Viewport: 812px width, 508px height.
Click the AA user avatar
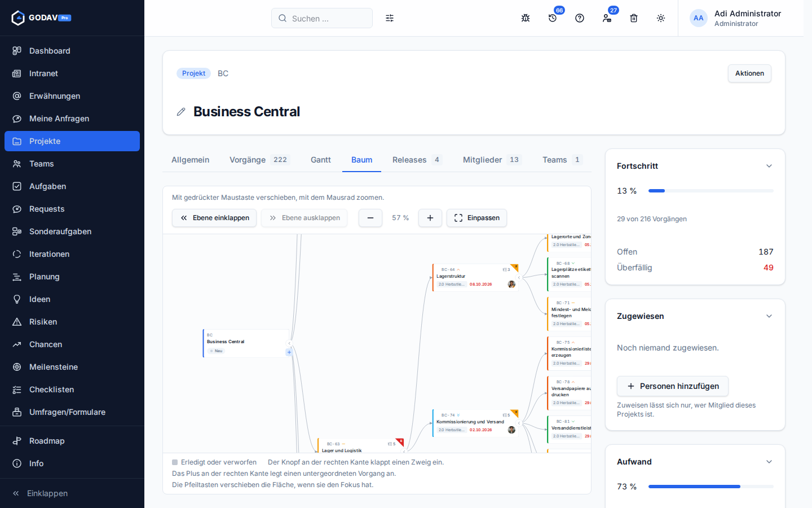(x=699, y=18)
